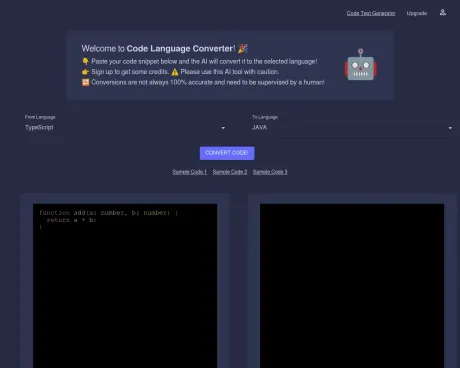Click the empty output code panel

(x=352, y=286)
